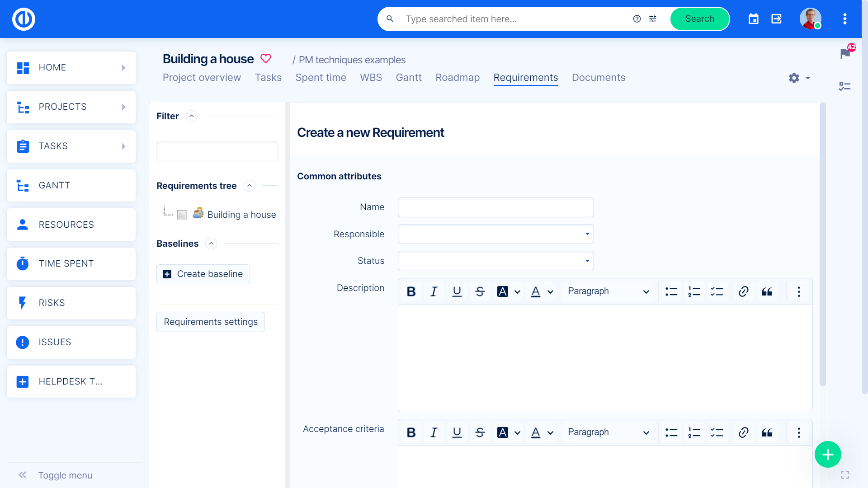Screen dimensions: 868x488
Task: Check the Building a house tree checkbox
Action: [182, 215]
